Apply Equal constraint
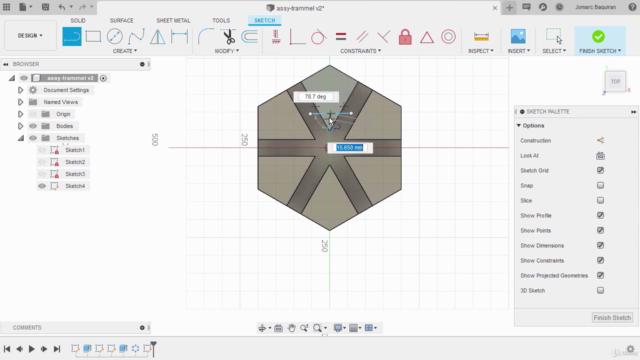This screenshot has width=640, height=360. click(341, 37)
